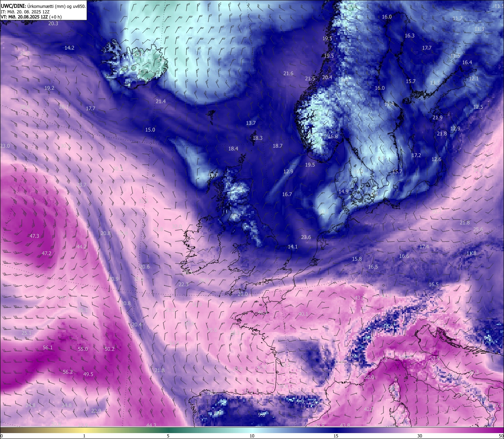
Task: Click the 15.8 value over Germany
Action: [x=357, y=259]
